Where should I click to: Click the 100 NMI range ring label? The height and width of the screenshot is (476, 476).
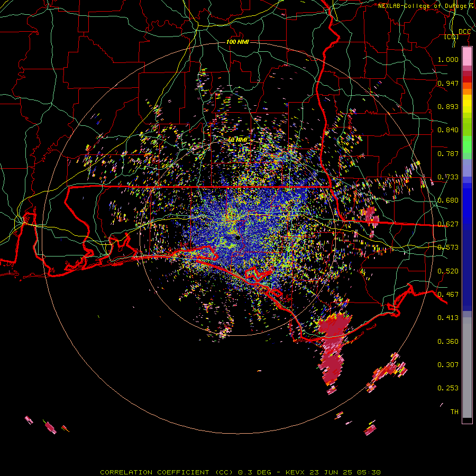pos(237,42)
